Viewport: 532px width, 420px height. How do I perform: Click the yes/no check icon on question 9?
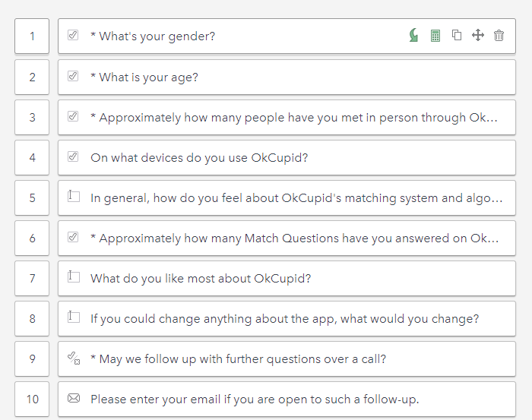[74, 358]
